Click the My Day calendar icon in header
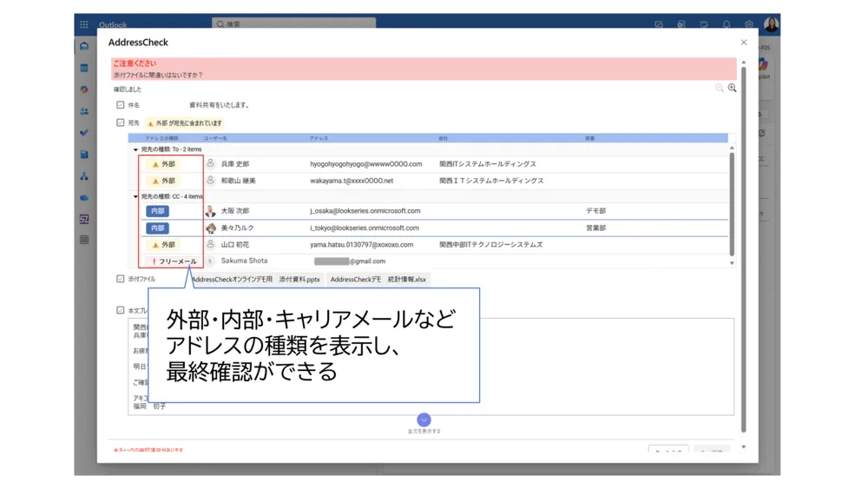This screenshot has width=868, height=489. click(681, 24)
